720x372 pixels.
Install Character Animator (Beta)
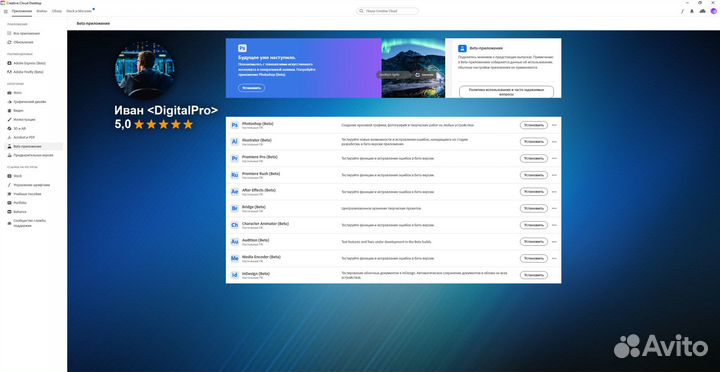pyautogui.click(x=534, y=225)
